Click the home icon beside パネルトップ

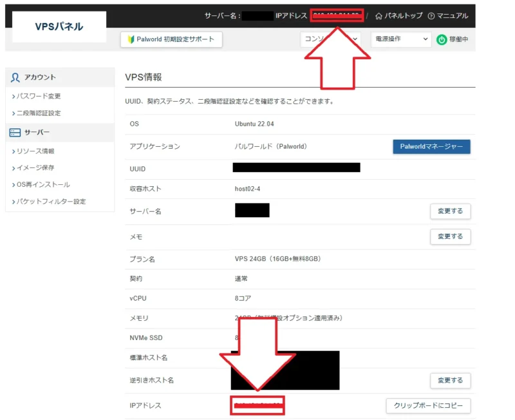tap(379, 16)
